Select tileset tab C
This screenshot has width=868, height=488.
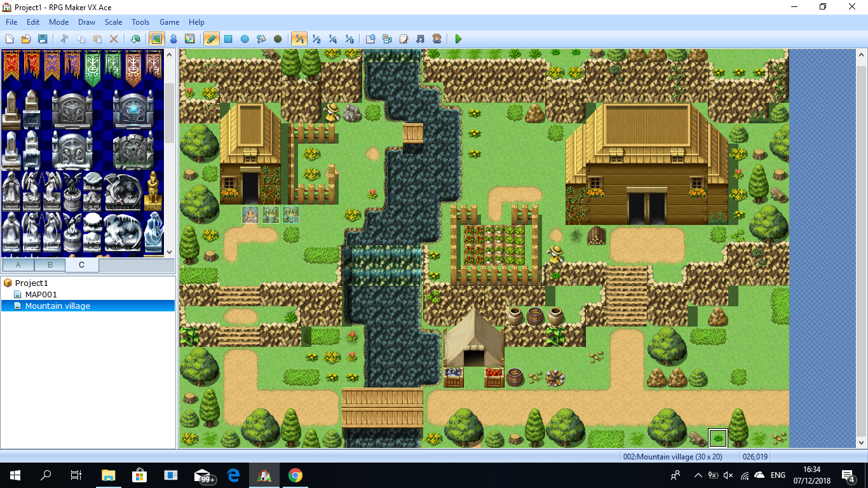82,264
